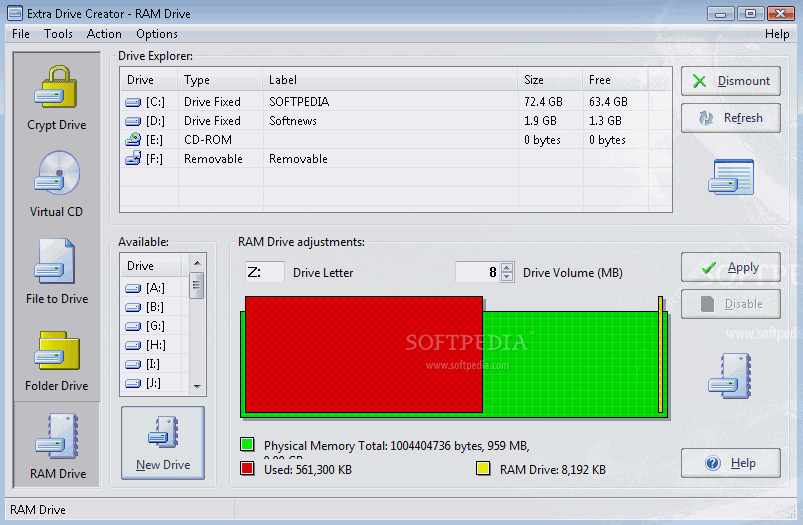Sort by the Drive column header in Explorer
Viewport: 803px width, 525px height.
tap(149, 80)
